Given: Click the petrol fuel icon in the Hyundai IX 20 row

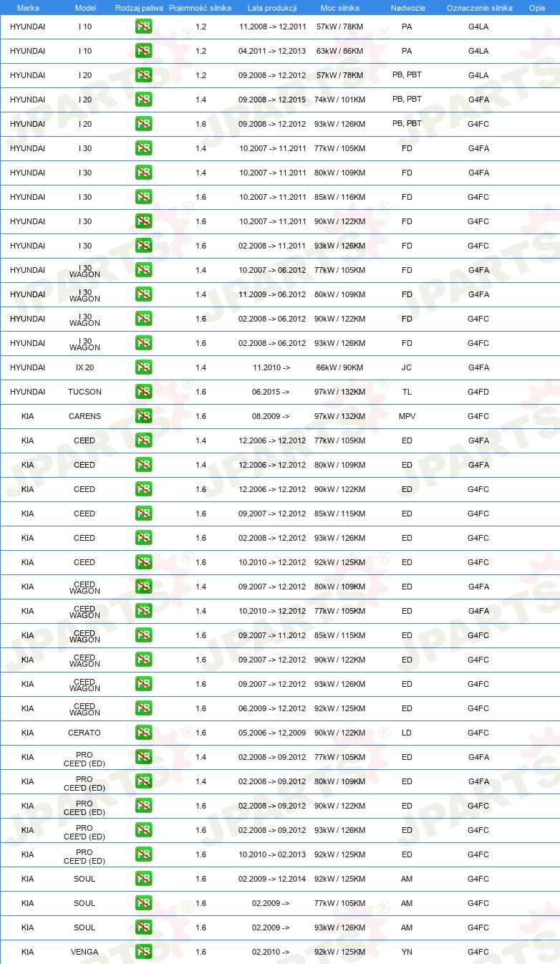Looking at the screenshot, I should pos(143,367).
